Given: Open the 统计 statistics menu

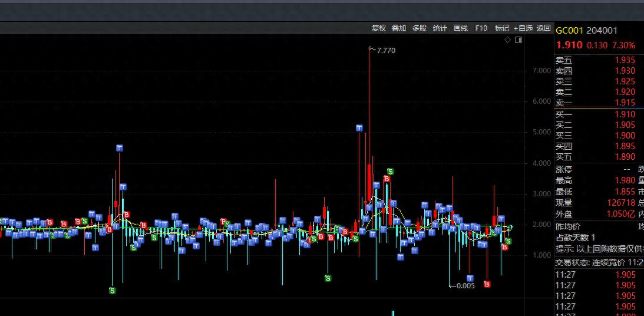Looking at the screenshot, I should 440,28.
